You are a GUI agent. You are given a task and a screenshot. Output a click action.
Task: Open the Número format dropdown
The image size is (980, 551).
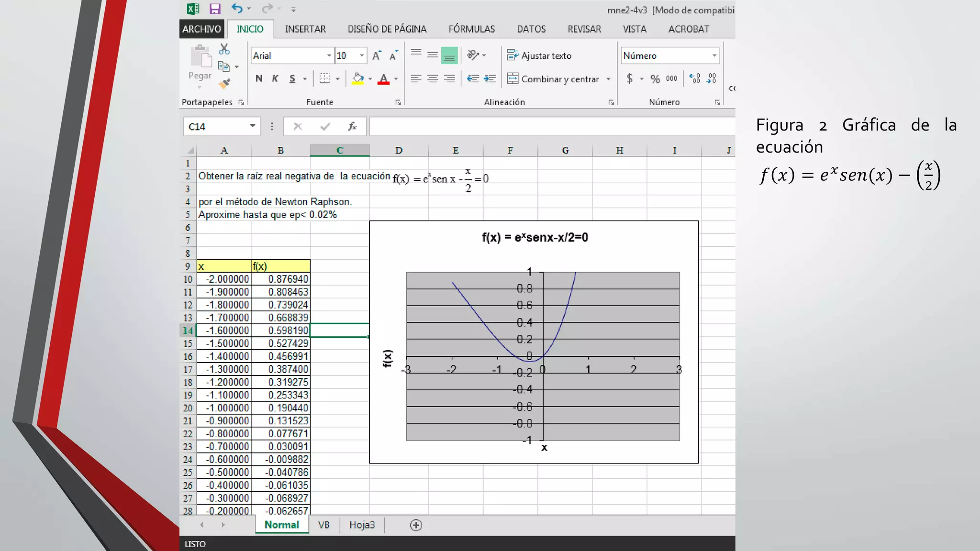714,55
